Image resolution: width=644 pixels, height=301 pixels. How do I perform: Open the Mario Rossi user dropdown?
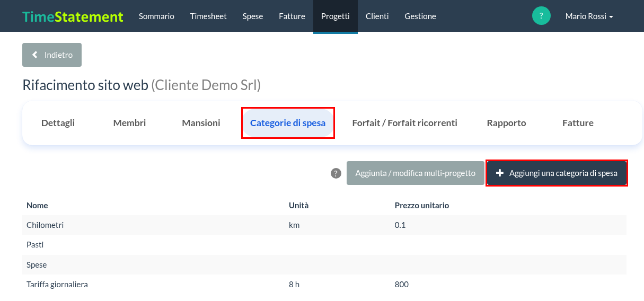[x=589, y=16]
